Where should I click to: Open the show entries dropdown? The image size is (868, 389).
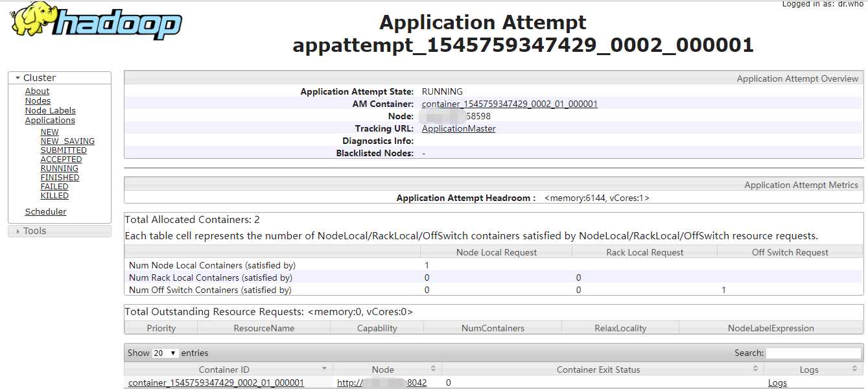click(x=165, y=353)
